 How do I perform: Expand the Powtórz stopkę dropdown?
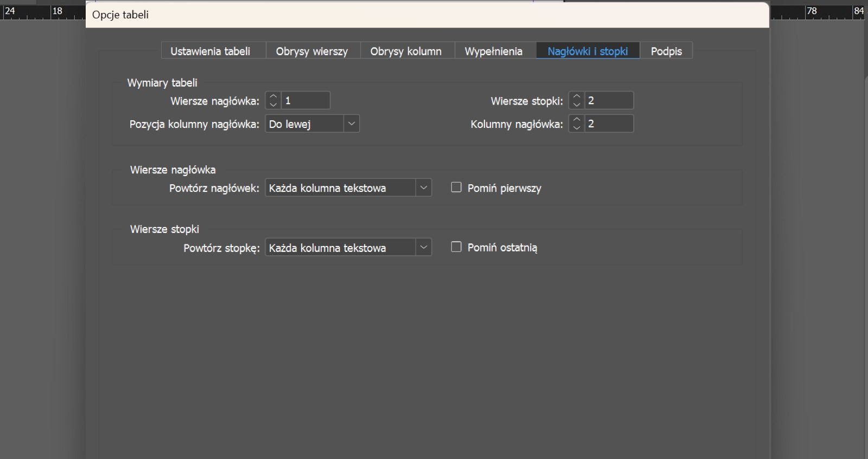click(x=348, y=247)
